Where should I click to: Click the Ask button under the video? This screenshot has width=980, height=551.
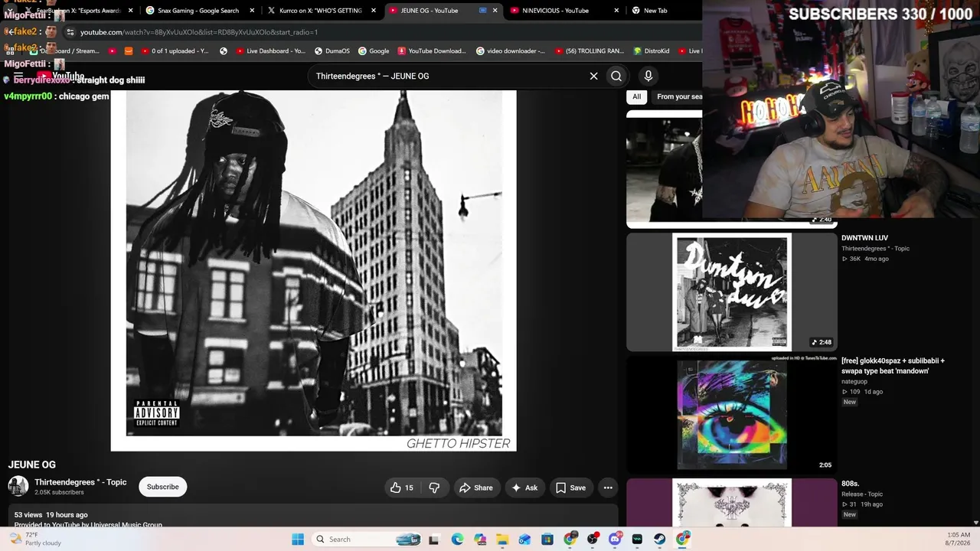point(524,487)
